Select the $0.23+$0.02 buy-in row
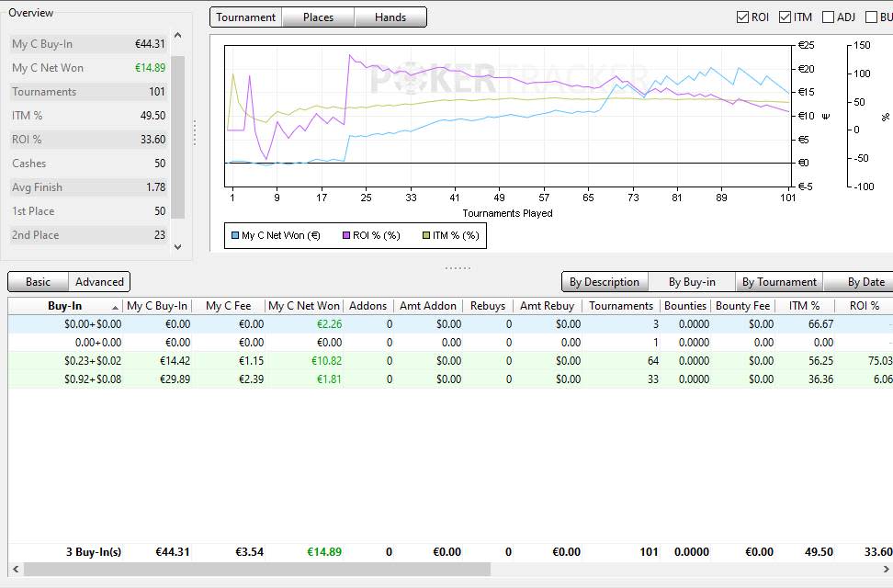Screen dimensions: 893x588 (x=450, y=361)
